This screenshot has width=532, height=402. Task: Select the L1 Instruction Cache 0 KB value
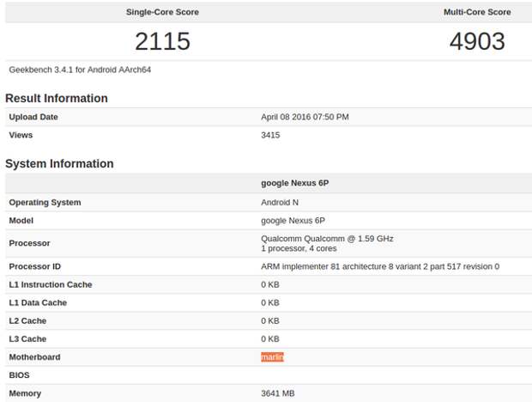tap(270, 284)
